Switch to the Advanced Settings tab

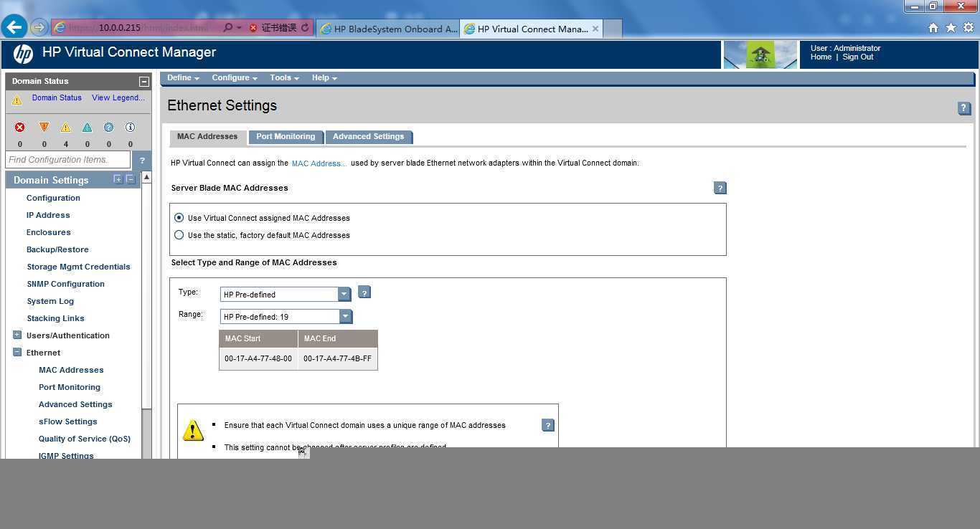(x=368, y=137)
